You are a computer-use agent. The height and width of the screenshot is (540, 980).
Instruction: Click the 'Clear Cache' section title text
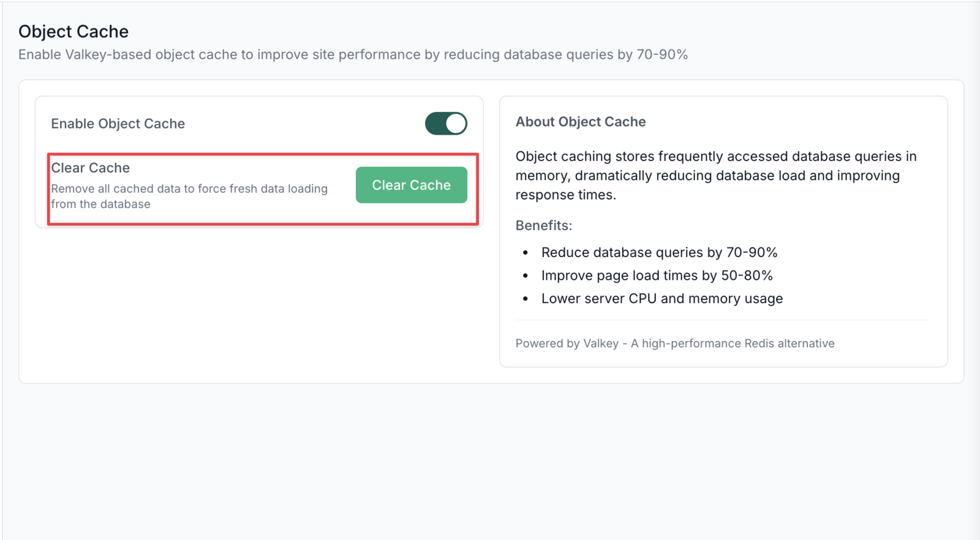[x=90, y=168]
